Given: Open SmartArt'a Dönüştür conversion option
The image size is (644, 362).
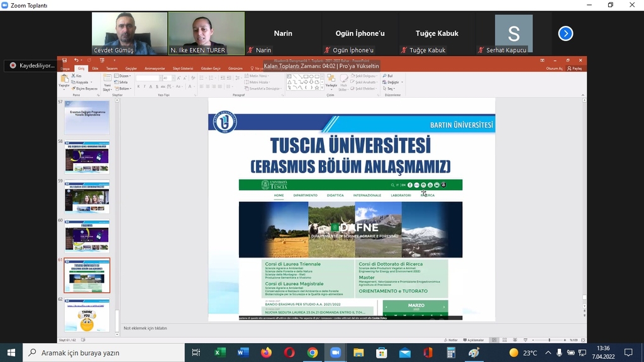Looking at the screenshot, I should coord(262,88).
